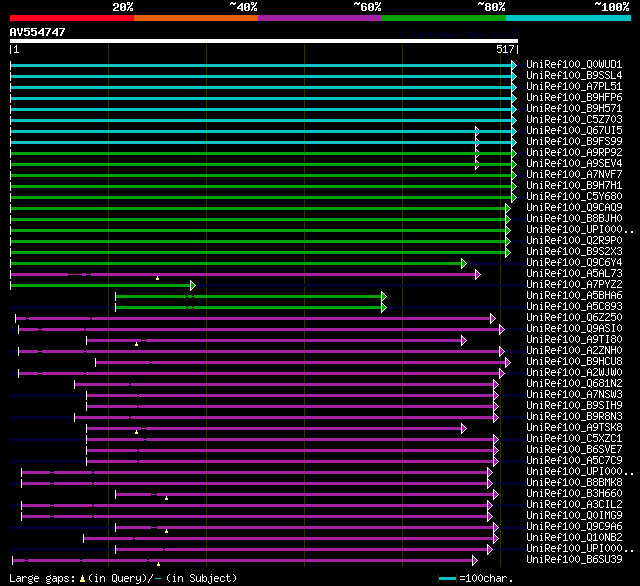Click the orange ~40% identity legend segment
This screenshot has height=586, width=640.
point(196,18)
